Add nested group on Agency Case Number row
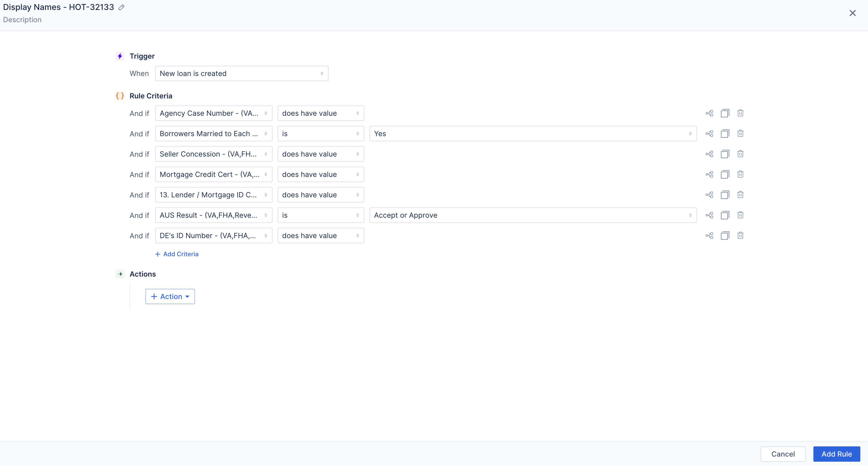 pos(709,113)
